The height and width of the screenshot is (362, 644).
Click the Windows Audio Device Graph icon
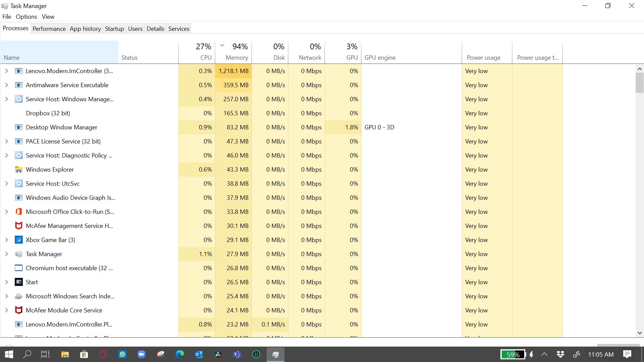tap(19, 198)
